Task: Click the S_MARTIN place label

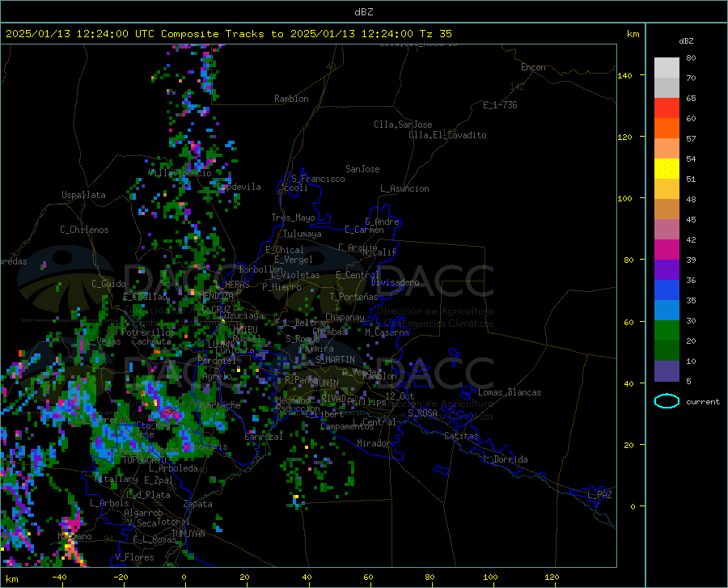Action: 335,360
